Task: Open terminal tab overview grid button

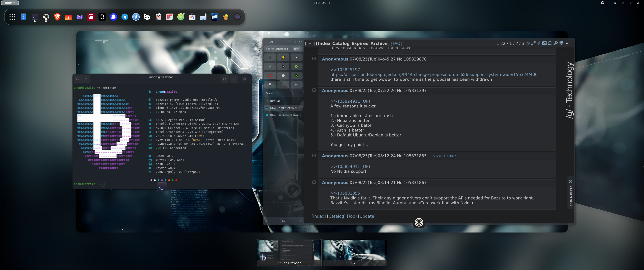Action: [x=224, y=79]
